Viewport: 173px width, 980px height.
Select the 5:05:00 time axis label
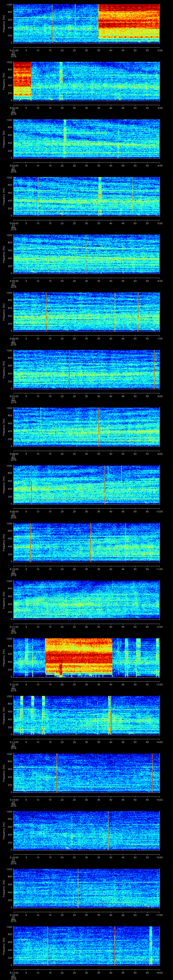[x=14, y=281]
